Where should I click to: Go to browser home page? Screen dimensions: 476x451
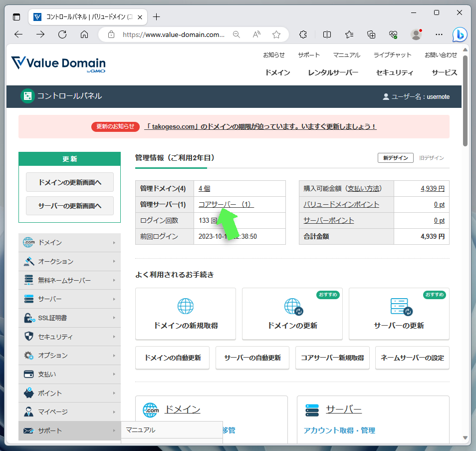[x=84, y=34]
